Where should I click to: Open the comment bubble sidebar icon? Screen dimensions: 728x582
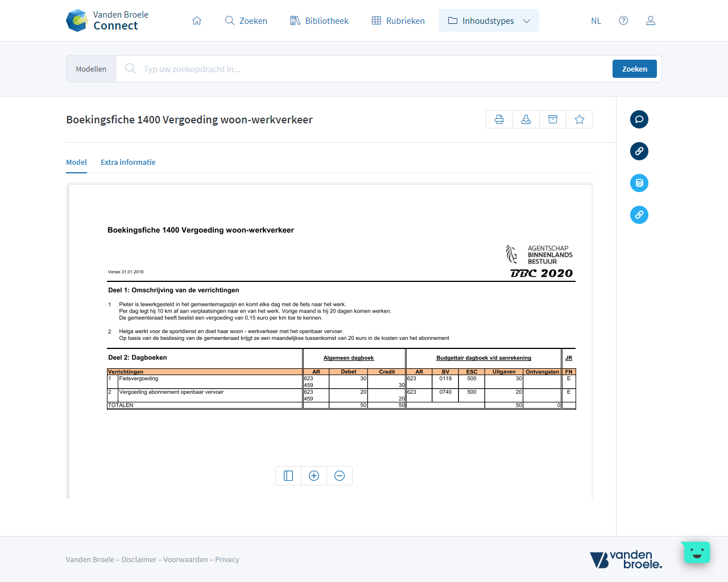[639, 119]
